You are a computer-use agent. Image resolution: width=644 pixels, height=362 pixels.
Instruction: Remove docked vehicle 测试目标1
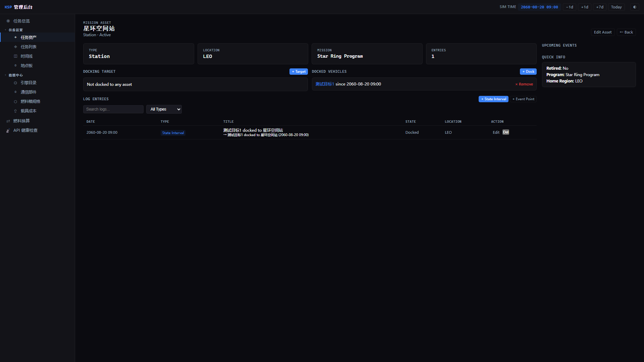524,84
